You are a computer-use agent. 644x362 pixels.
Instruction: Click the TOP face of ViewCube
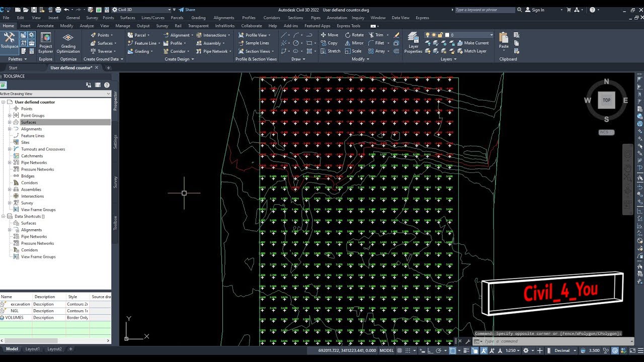click(x=606, y=100)
